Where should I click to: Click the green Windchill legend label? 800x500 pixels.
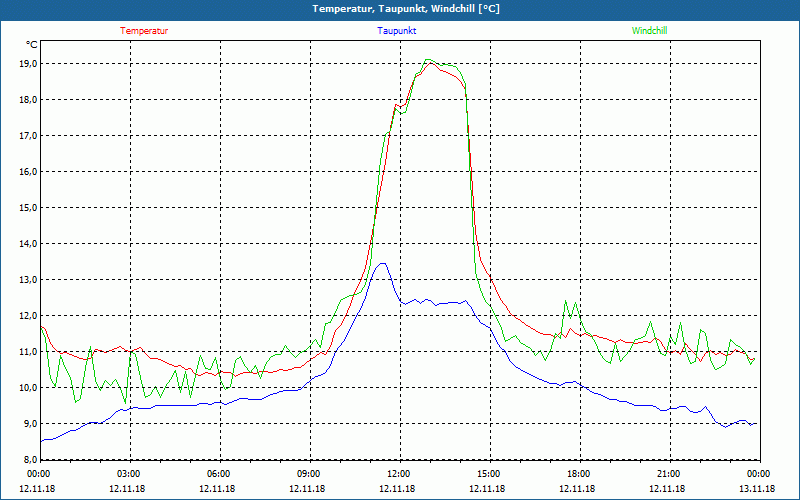pyautogui.click(x=649, y=31)
